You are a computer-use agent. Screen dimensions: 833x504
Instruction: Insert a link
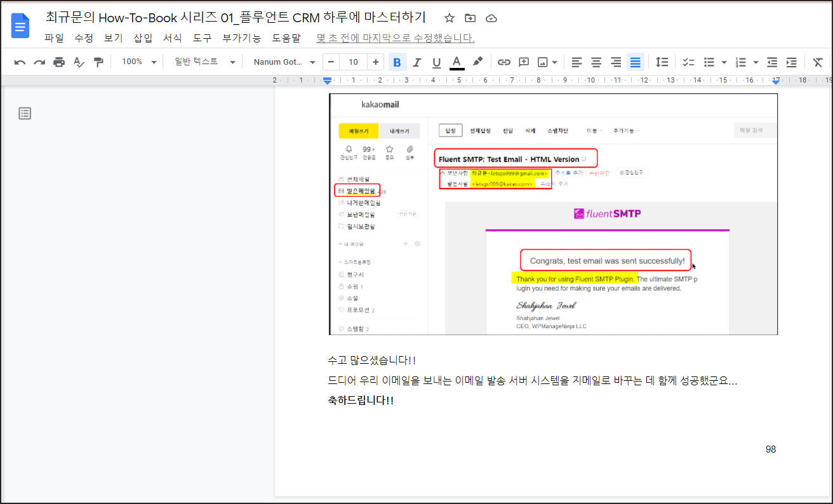click(x=504, y=62)
